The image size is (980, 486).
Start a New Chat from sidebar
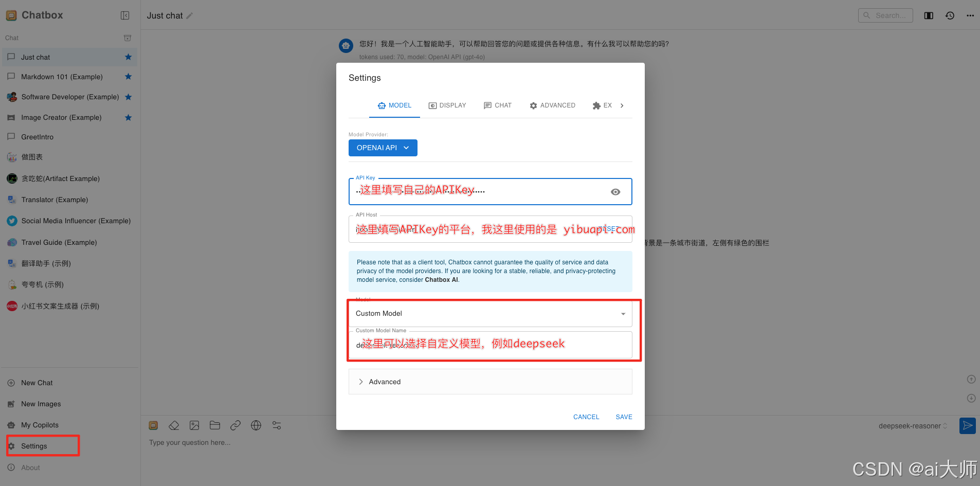[x=70, y=383]
